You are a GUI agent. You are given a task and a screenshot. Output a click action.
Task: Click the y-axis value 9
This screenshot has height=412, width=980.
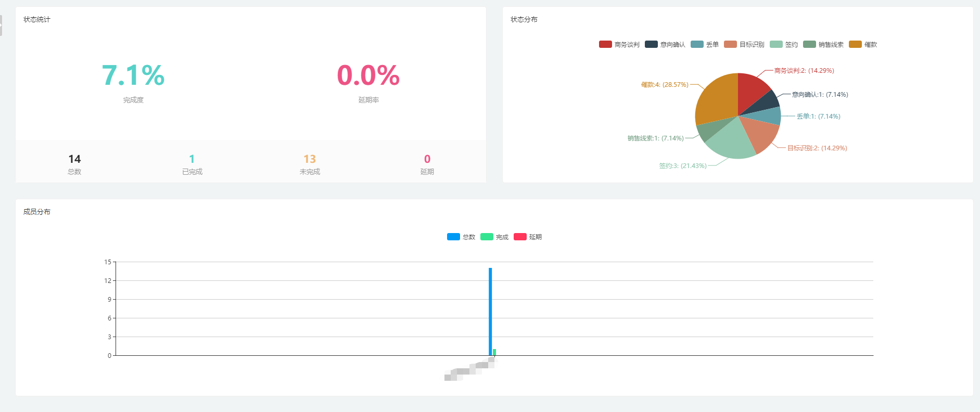pyautogui.click(x=109, y=299)
